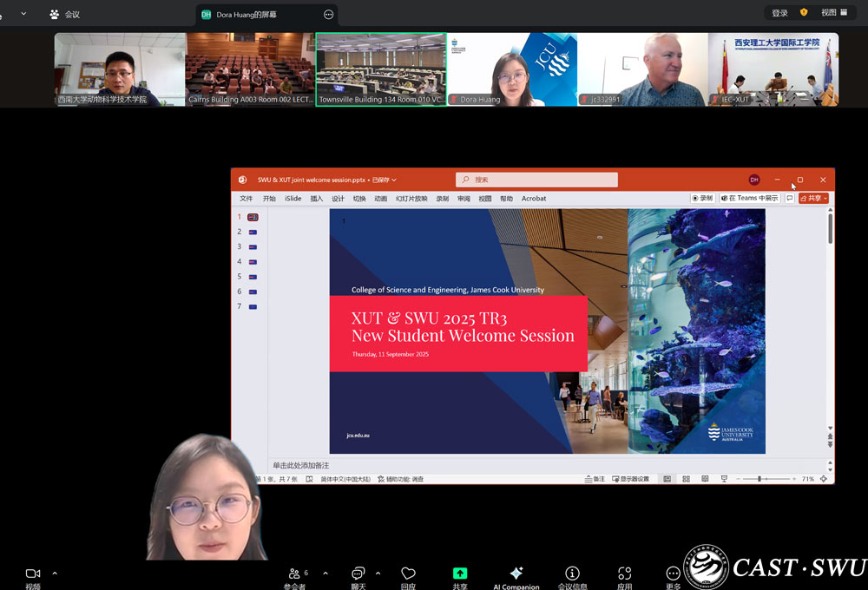Open the chat icon in toolbar
Viewport: 868px width, 590px height.
click(358, 574)
